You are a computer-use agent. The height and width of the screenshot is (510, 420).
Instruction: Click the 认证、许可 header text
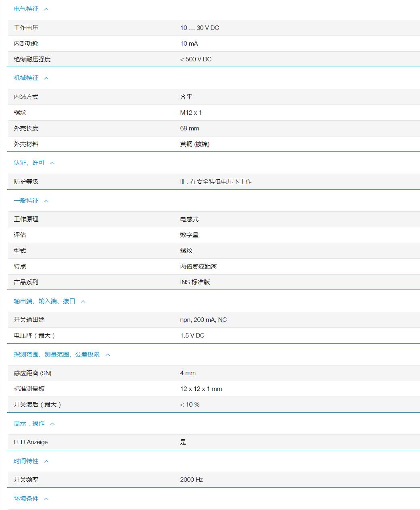click(29, 162)
